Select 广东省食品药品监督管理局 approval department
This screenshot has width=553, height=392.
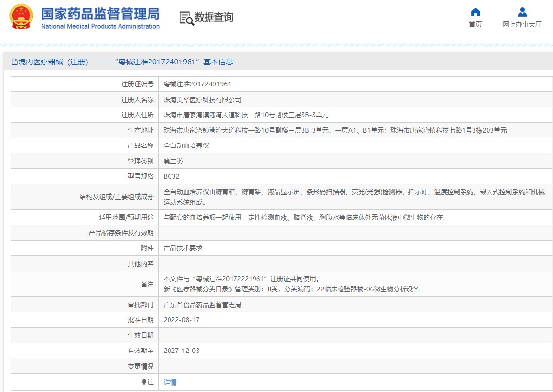pos(202,305)
